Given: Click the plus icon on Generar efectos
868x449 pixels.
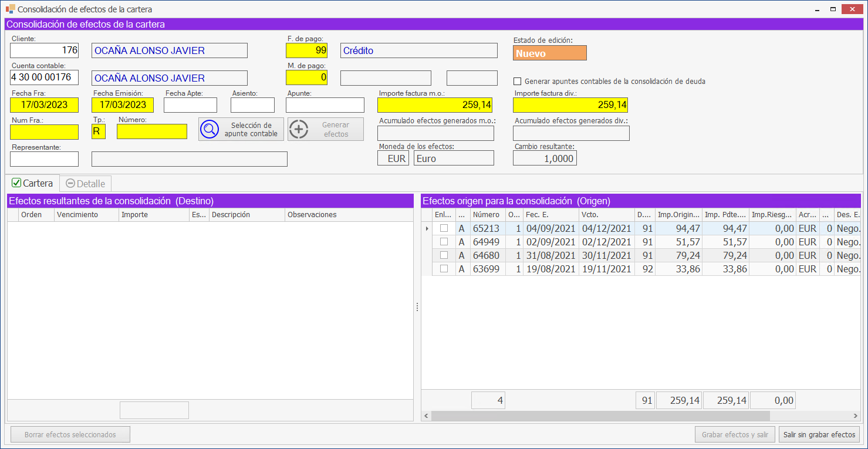Looking at the screenshot, I should [299, 129].
